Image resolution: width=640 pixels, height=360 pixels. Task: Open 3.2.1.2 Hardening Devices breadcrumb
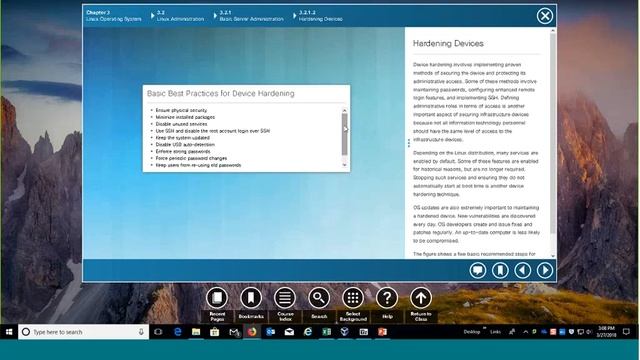[320, 16]
